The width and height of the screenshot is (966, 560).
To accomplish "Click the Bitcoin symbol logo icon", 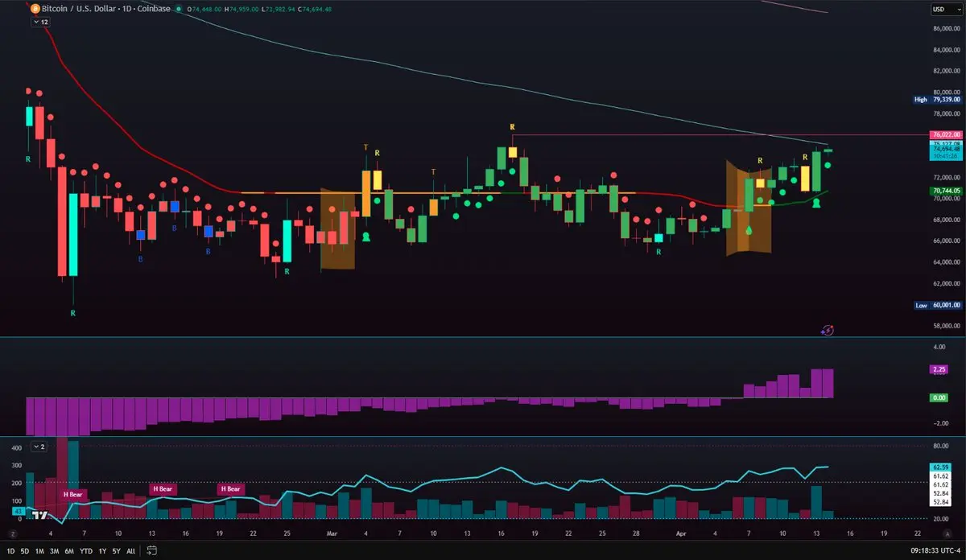I will [x=35, y=9].
